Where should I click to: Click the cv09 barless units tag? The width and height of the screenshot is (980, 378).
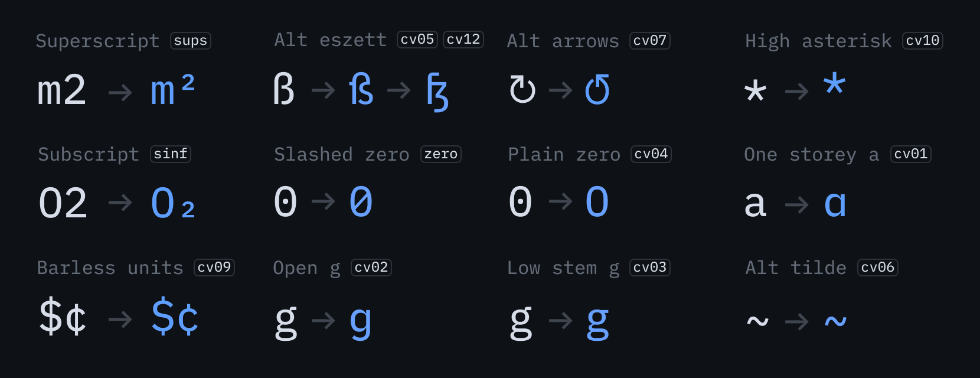[214, 268]
